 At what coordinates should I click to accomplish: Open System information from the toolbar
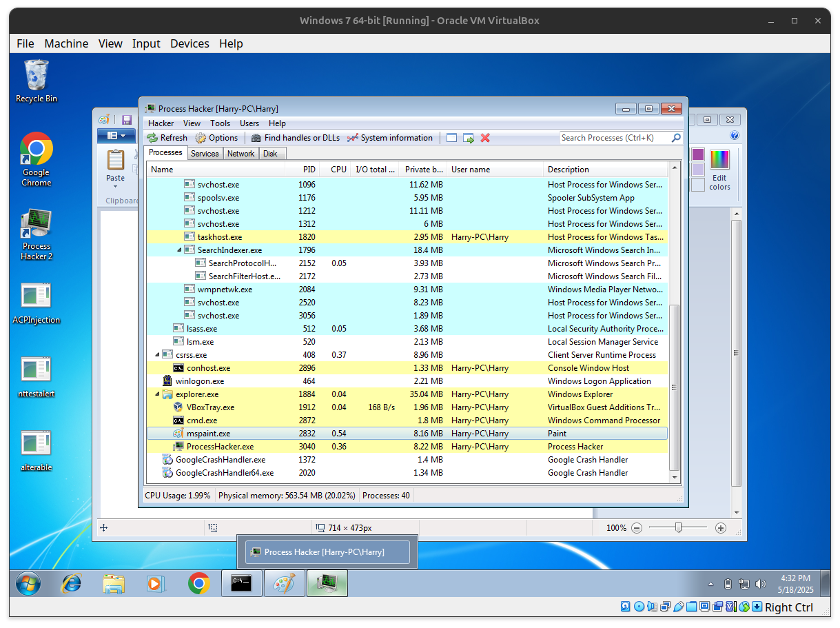pos(390,138)
